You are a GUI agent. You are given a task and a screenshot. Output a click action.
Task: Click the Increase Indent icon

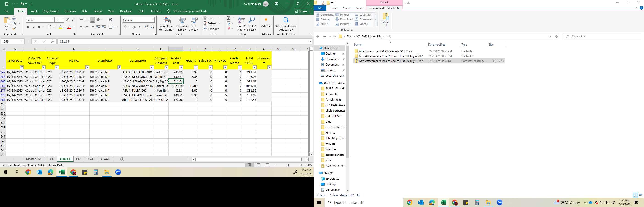coord(104,27)
